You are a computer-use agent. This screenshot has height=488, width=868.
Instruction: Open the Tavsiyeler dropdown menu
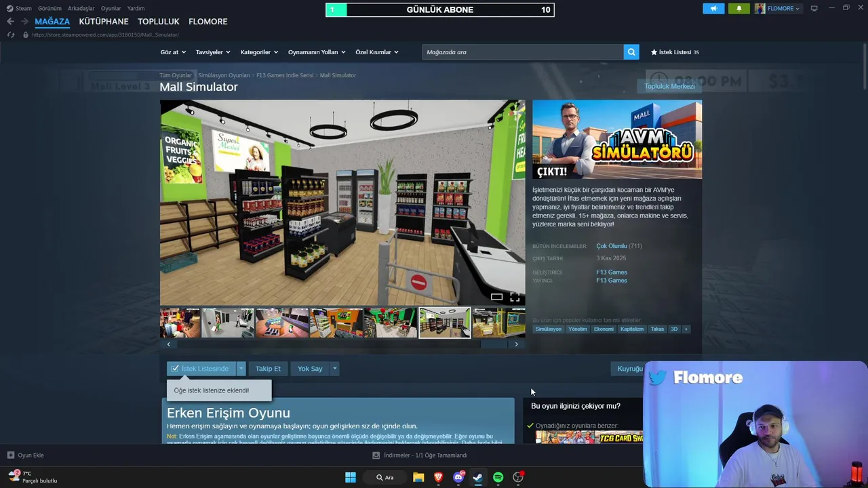(213, 52)
